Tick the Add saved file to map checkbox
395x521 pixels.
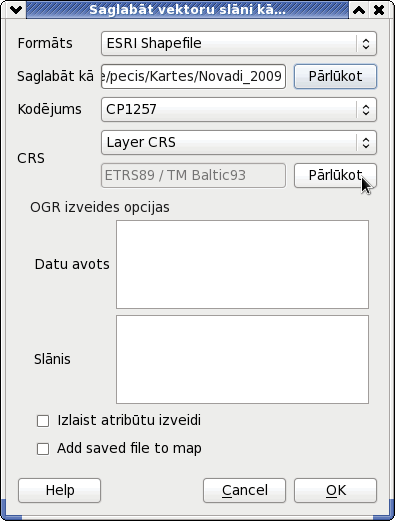[x=43, y=449]
